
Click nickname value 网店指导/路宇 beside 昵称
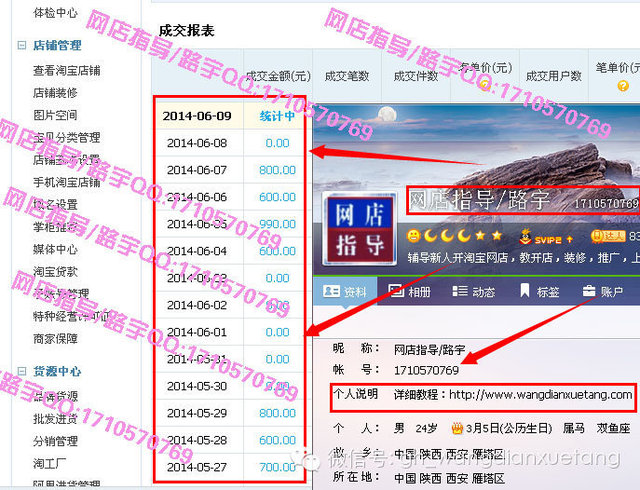click(429, 350)
